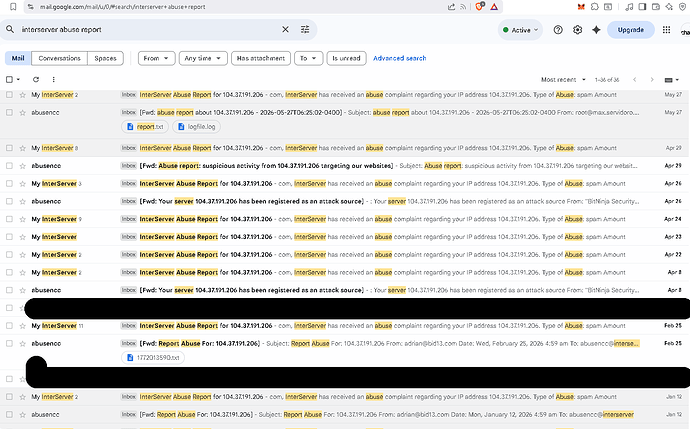Select checkbox for Apr 29 suspicious activity email
The image size is (690, 429).
coord(9,166)
